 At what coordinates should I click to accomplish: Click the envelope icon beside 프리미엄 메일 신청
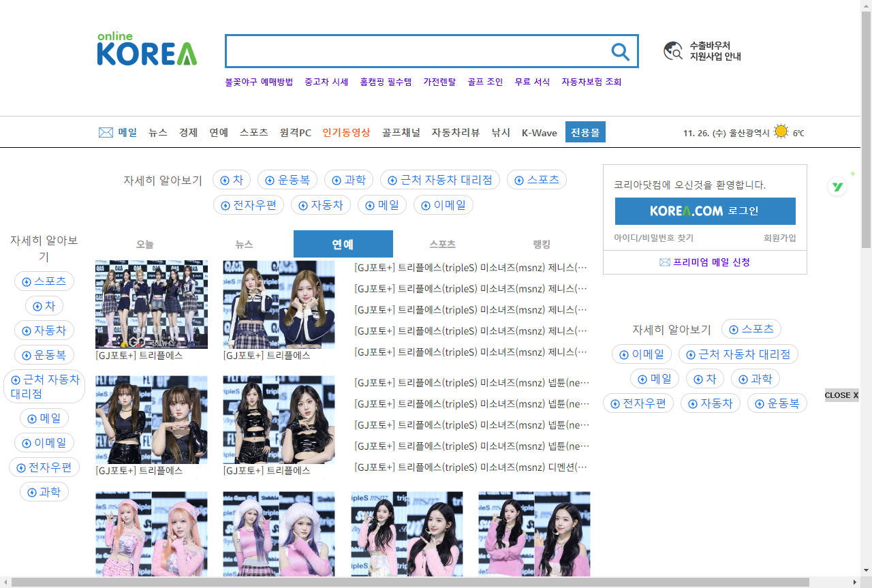[664, 262]
